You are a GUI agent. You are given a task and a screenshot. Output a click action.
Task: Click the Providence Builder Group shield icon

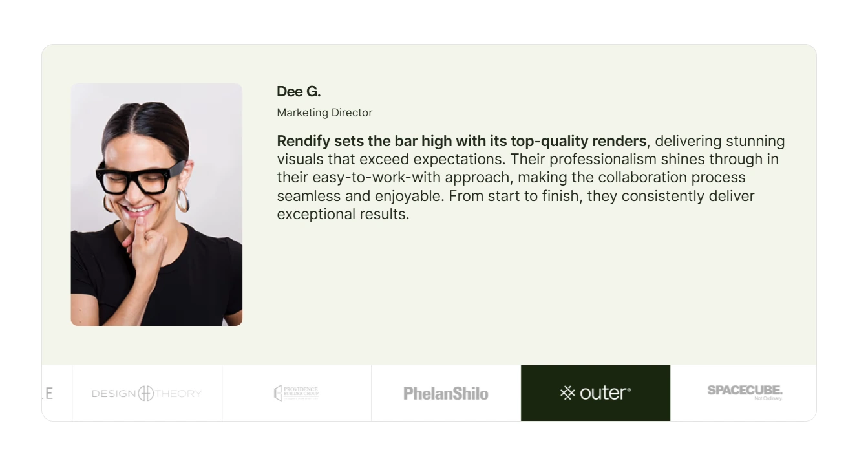point(278,393)
